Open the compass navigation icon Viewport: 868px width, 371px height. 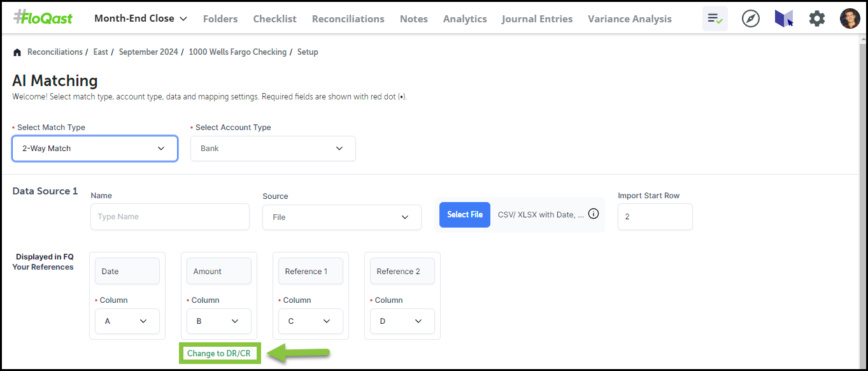(x=751, y=18)
